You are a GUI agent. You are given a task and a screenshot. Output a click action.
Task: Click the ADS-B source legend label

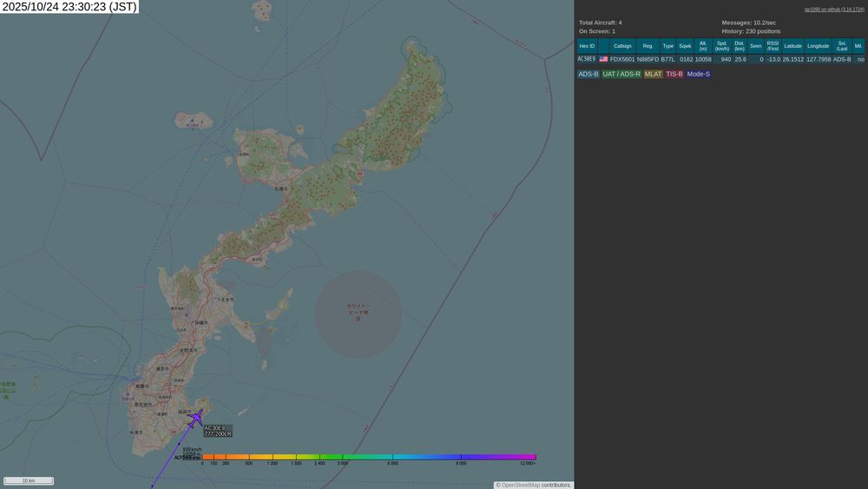point(588,74)
